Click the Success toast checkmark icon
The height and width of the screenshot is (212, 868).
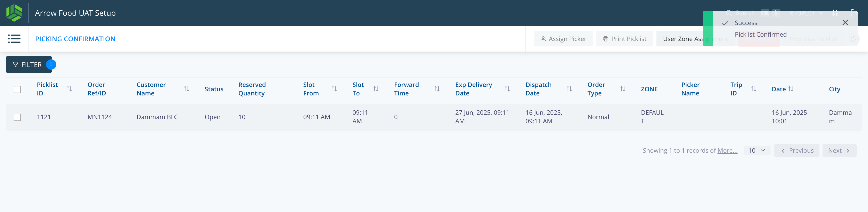(725, 23)
